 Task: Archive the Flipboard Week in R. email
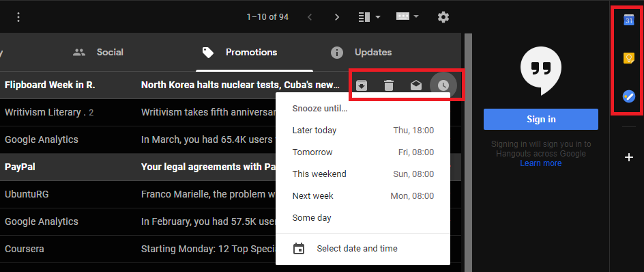pos(362,85)
